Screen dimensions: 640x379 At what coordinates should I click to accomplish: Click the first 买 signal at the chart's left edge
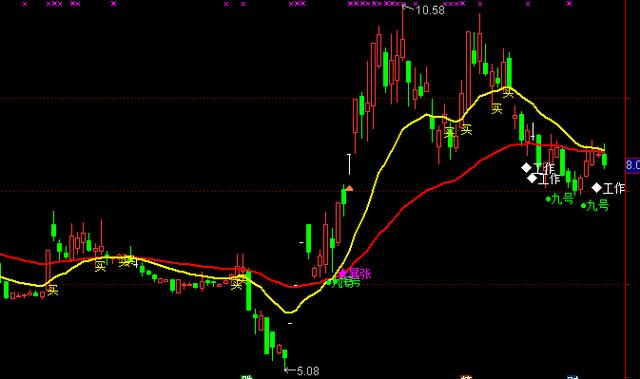52,290
